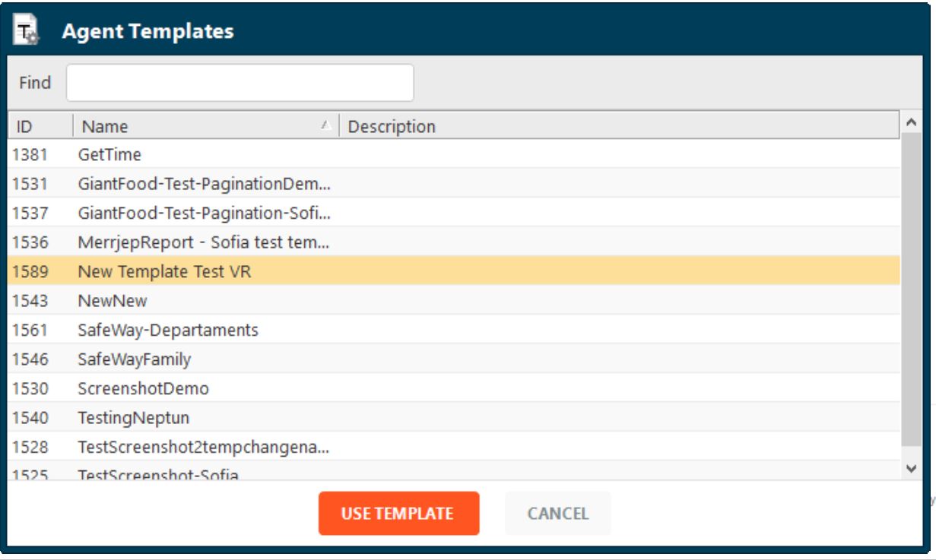Pick the TestingNeptun template
Screen dimensions: 936x560
pyautogui.click(x=454, y=418)
